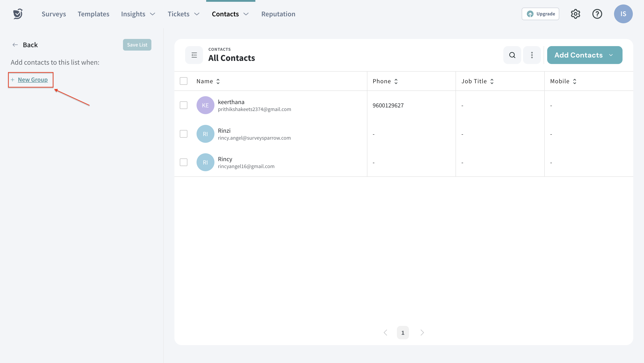Sort by Phone column arrows
The image size is (644, 363).
tap(396, 81)
